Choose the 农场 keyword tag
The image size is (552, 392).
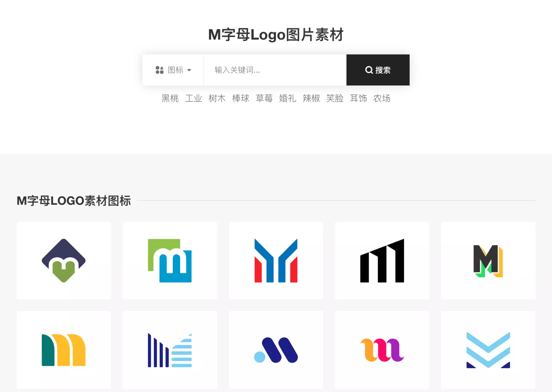pos(382,98)
